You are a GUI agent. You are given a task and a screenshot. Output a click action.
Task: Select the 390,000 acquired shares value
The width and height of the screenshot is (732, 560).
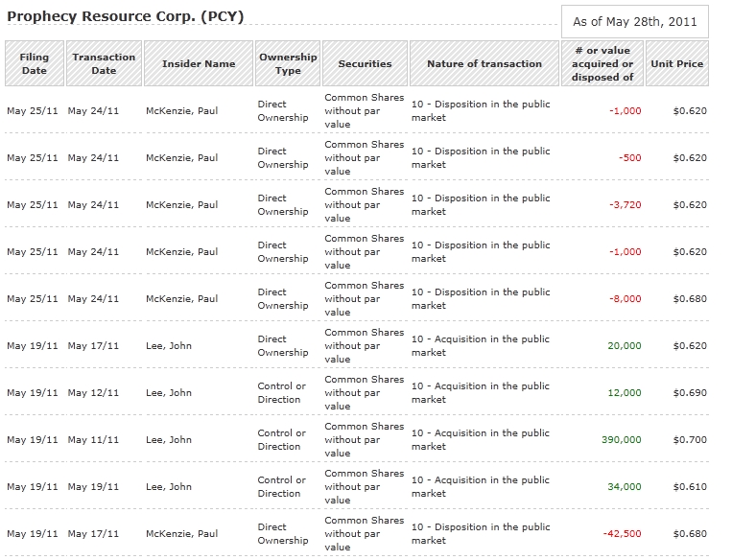tap(621, 440)
